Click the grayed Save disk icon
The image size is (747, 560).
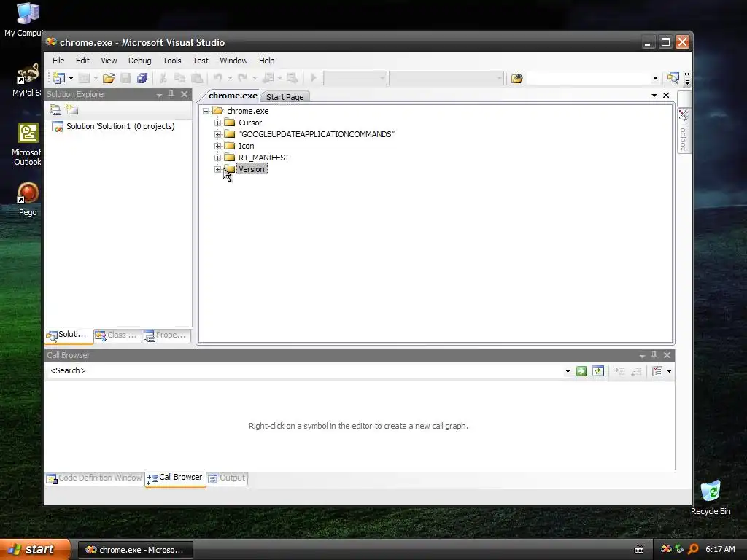pyautogui.click(x=125, y=78)
